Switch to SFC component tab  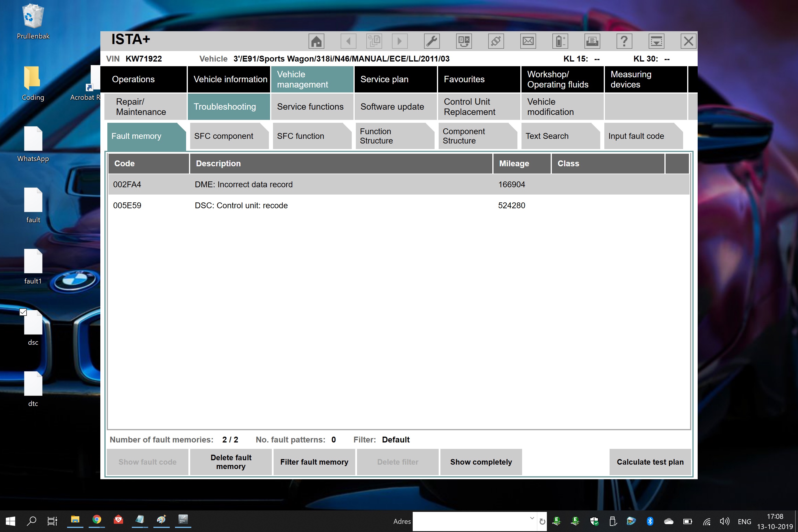[x=229, y=136]
